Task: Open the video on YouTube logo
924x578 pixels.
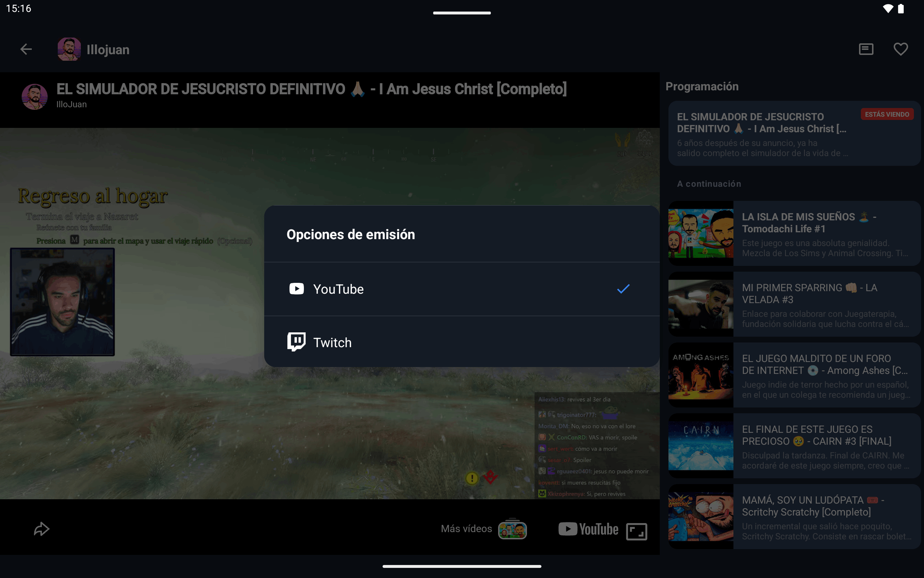Action: click(588, 529)
